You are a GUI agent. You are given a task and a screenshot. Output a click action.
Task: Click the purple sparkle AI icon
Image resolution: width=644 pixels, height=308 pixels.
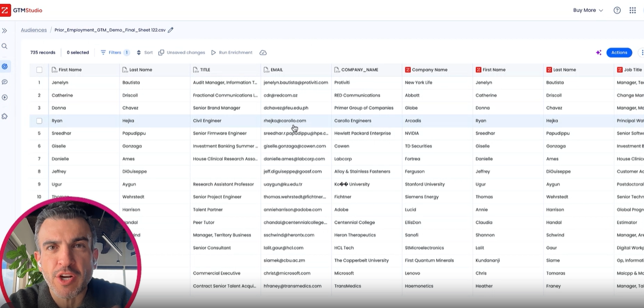coord(599,52)
